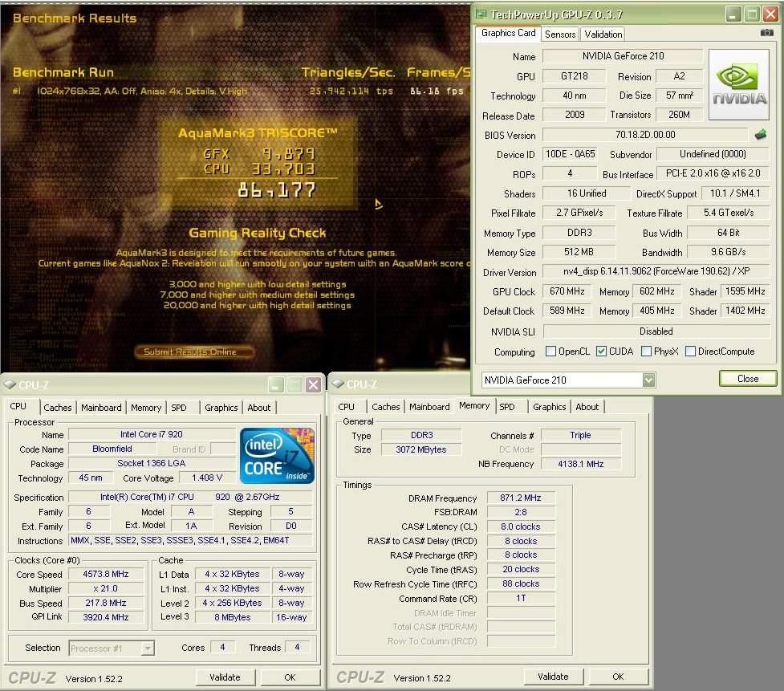The height and width of the screenshot is (691, 784).
Task: Click Instructions field MMX, SSE list
Action: click(190, 540)
